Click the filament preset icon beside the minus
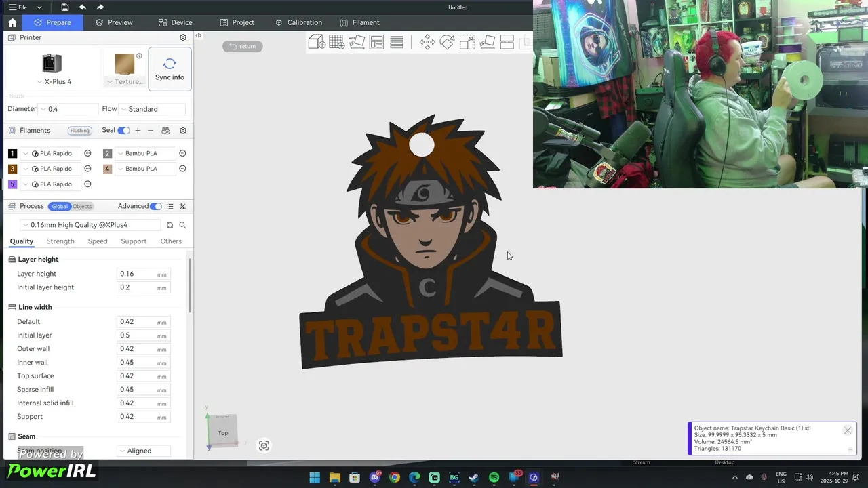This screenshot has width=868, height=488. [165, 130]
